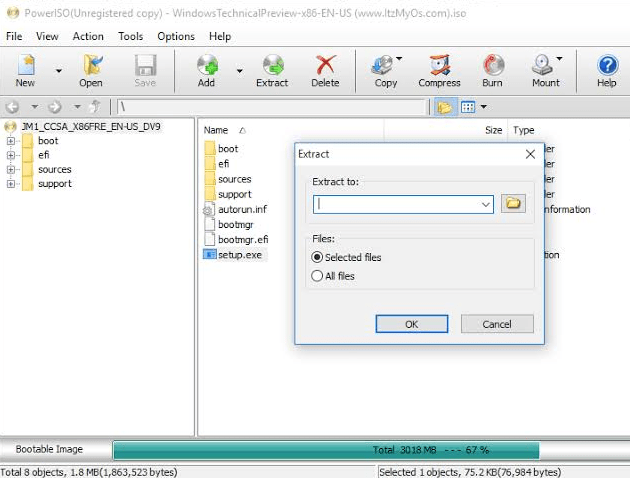
Task: Expand the sources folder in tree
Action: [10, 169]
